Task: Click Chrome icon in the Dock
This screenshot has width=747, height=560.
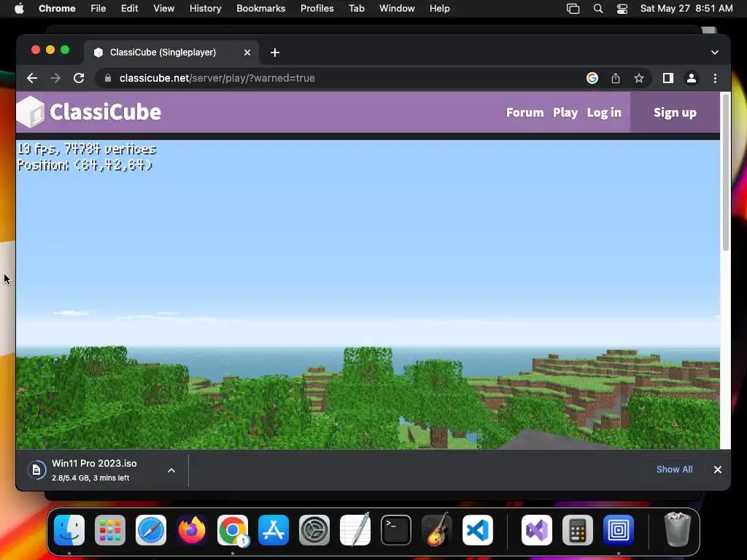Action: click(x=233, y=530)
